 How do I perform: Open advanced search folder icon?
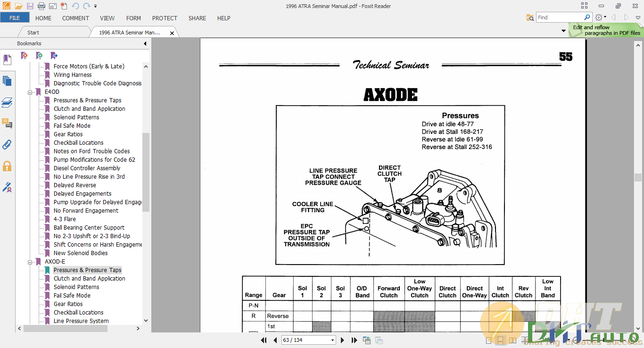(x=530, y=17)
